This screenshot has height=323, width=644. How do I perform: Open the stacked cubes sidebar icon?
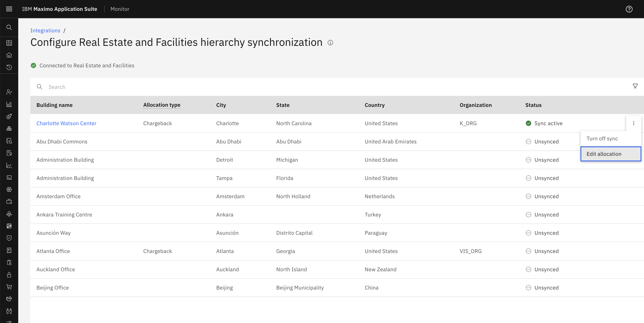(9, 129)
